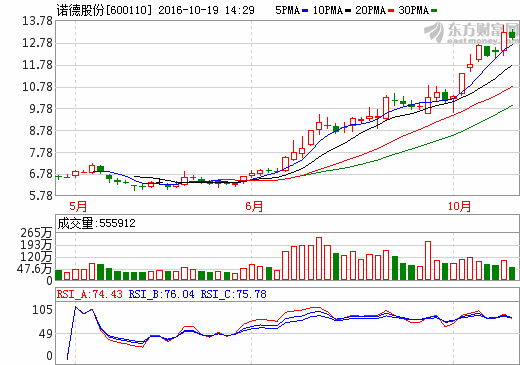Click the 5PMA legend label

[287, 10]
